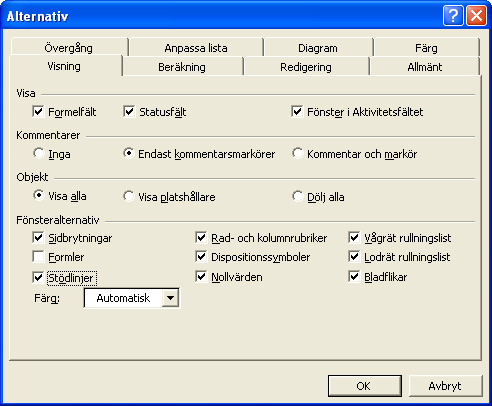Open the Färg dropdown arrow
This screenshot has height=406, width=492.
[x=170, y=298]
